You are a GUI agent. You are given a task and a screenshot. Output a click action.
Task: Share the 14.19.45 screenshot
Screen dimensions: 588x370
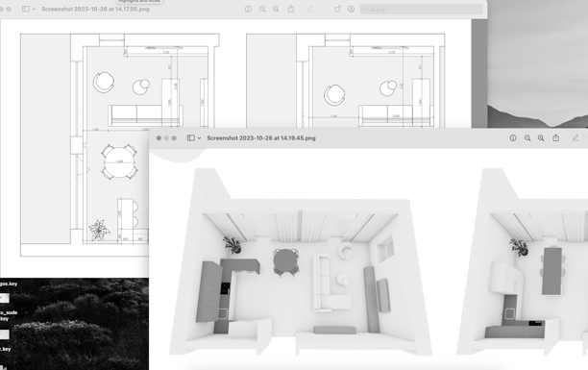point(555,137)
